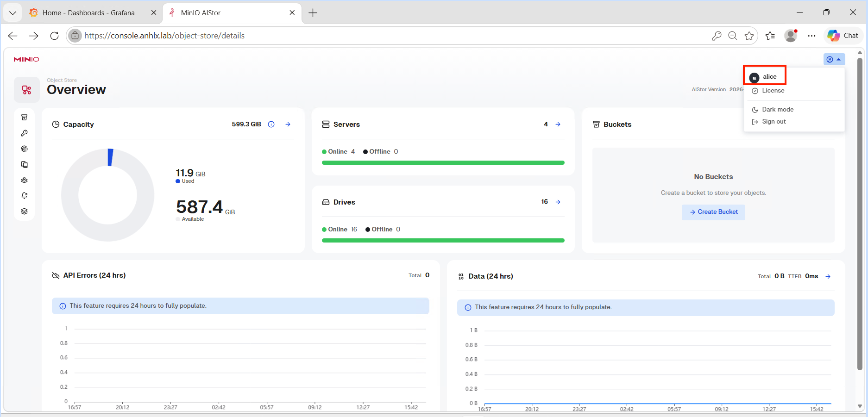The height and width of the screenshot is (417, 868).
Task: Select the alice user entry
Action: coord(765,77)
